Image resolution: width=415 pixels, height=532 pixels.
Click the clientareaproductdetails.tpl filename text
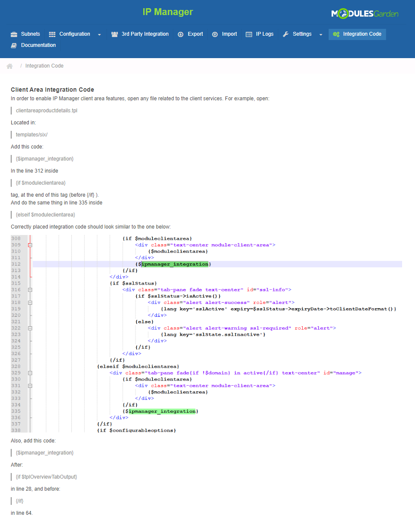coord(46,111)
